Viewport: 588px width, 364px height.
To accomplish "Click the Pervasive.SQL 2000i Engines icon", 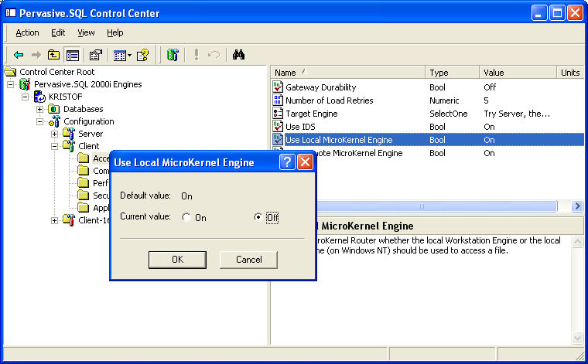I will click(25, 84).
